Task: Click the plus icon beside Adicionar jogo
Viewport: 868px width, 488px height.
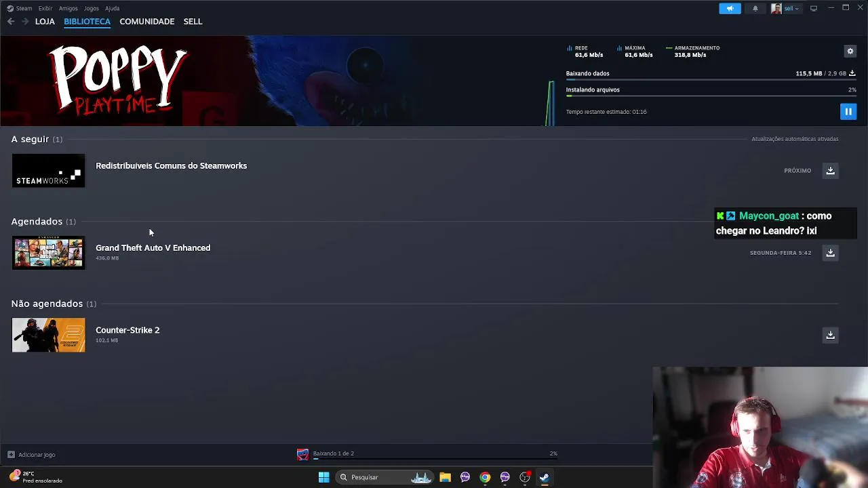Action: pos(11,455)
